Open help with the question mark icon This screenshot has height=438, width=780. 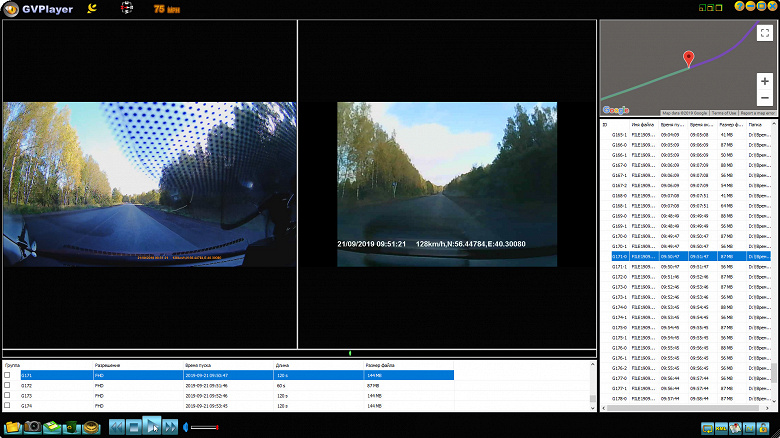point(739,6)
